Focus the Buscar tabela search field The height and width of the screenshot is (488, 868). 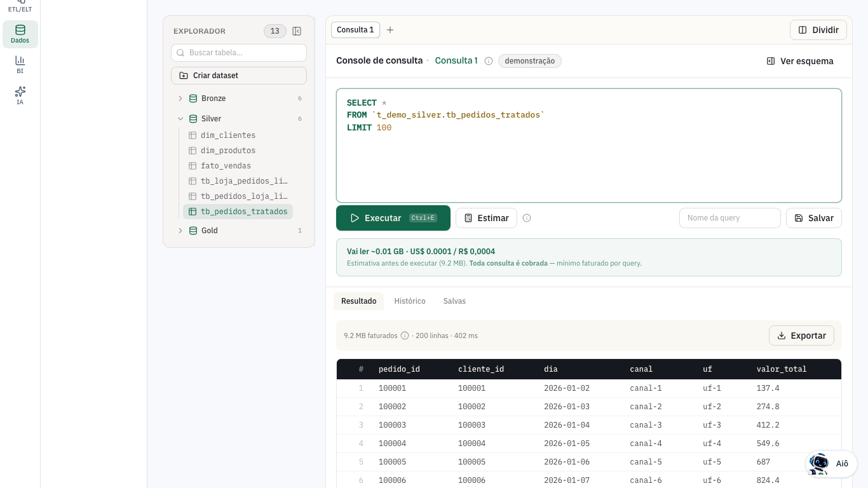click(x=239, y=53)
